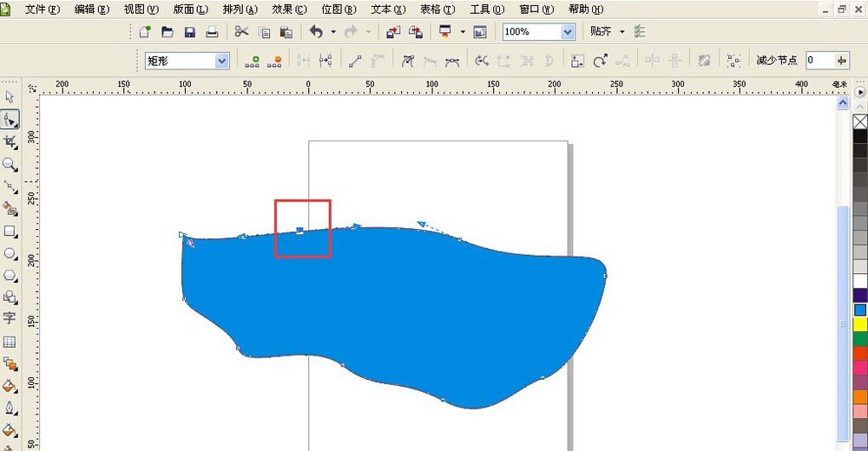This screenshot has height=451, width=868.
Task: Select the Table tool in toolbox
Action: click(10, 342)
